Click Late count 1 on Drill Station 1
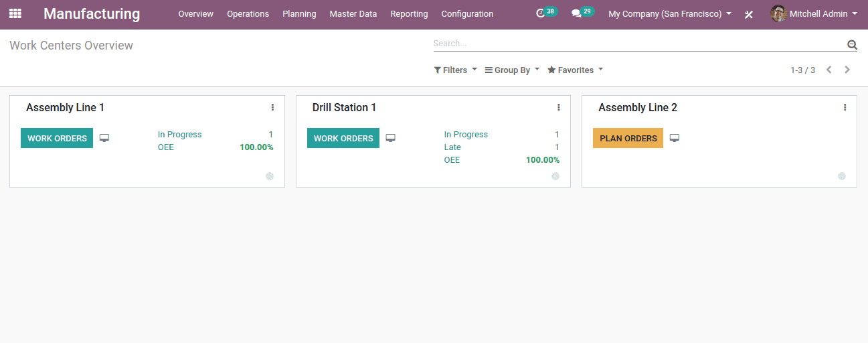 [557, 147]
